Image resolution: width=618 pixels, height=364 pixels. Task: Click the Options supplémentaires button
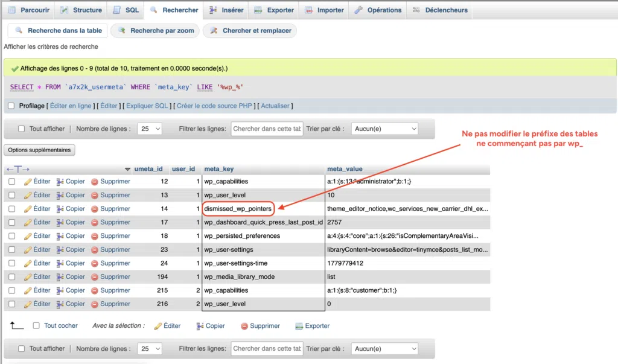coord(39,150)
